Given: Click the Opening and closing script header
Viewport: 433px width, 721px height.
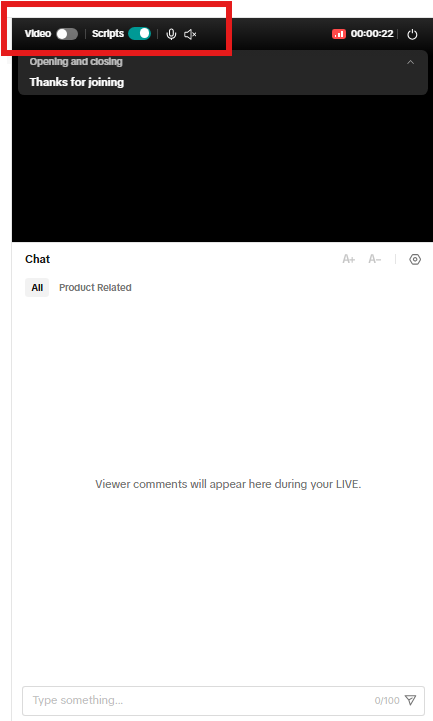Looking at the screenshot, I should 76,62.
